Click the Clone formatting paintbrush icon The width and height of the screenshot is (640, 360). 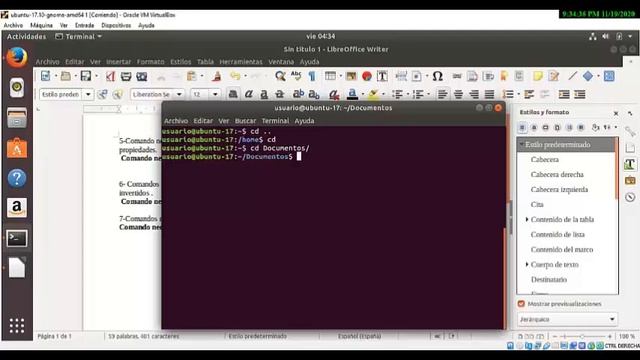[x=216, y=76]
